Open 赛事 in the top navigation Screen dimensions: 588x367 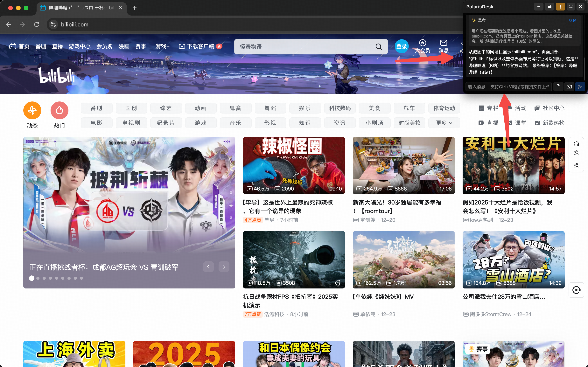pyautogui.click(x=141, y=46)
